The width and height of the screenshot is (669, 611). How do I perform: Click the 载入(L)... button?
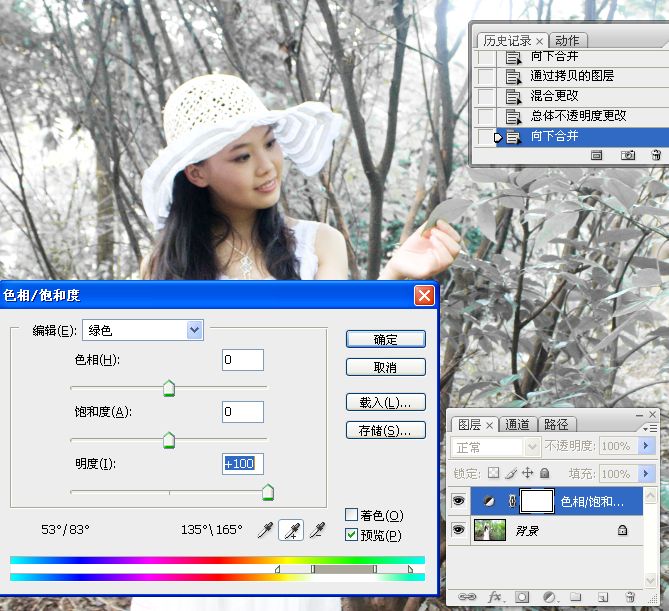coord(386,402)
